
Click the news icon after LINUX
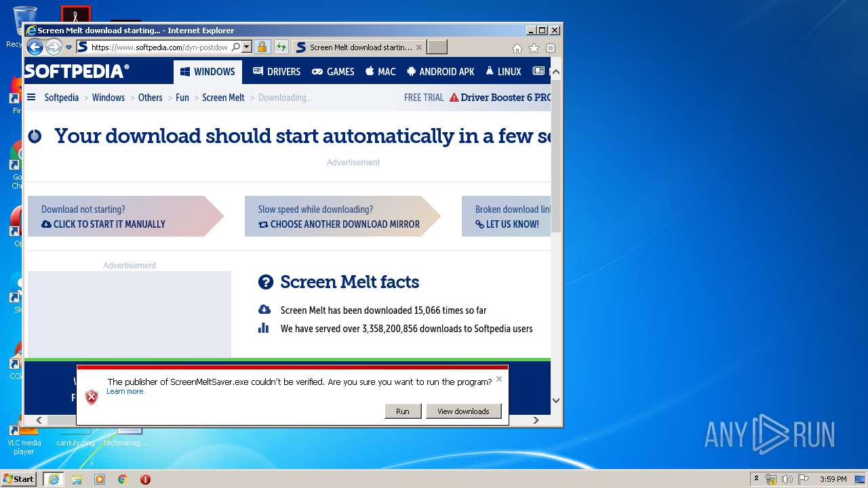tap(538, 71)
